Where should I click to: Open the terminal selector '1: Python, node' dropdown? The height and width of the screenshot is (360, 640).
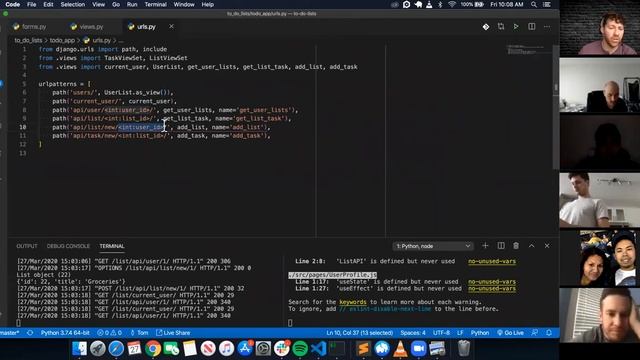(x=433, y=246)
